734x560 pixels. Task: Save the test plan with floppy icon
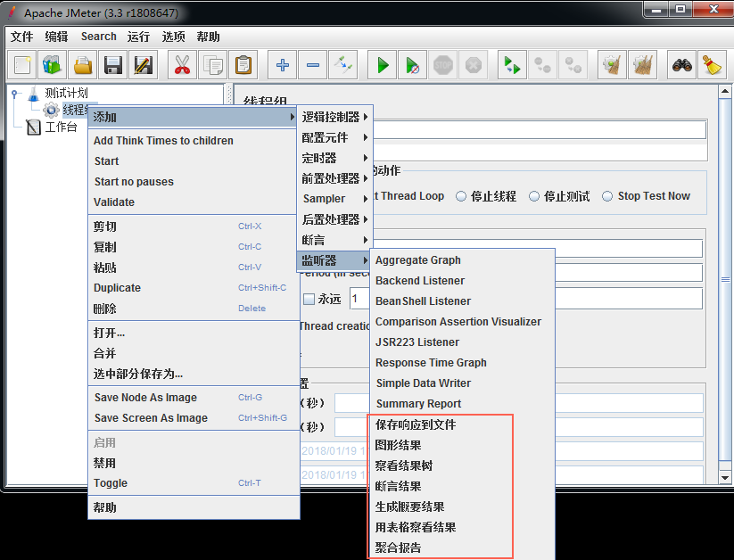[x=112, y=65]
